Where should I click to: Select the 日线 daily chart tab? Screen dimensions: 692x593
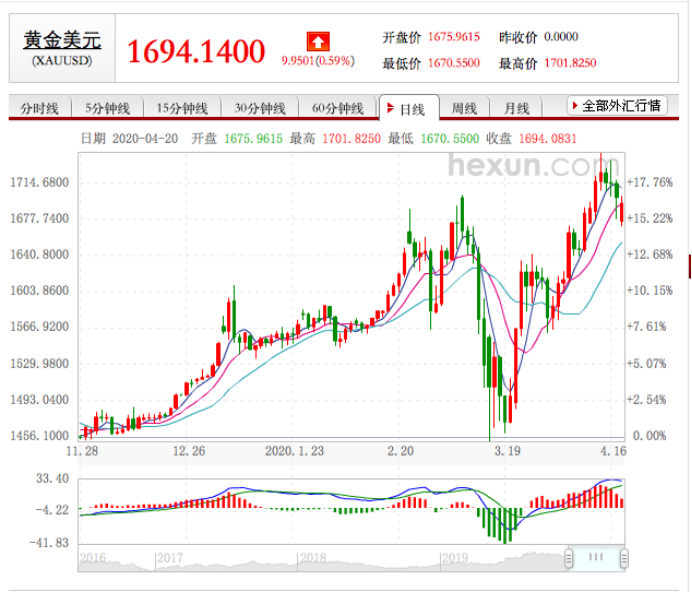pyautogui.click(x=409, y=108)
